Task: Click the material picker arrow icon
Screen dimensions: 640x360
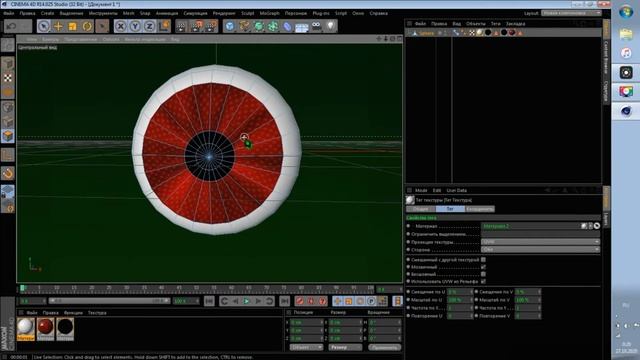Action: (x=597, y=226)
